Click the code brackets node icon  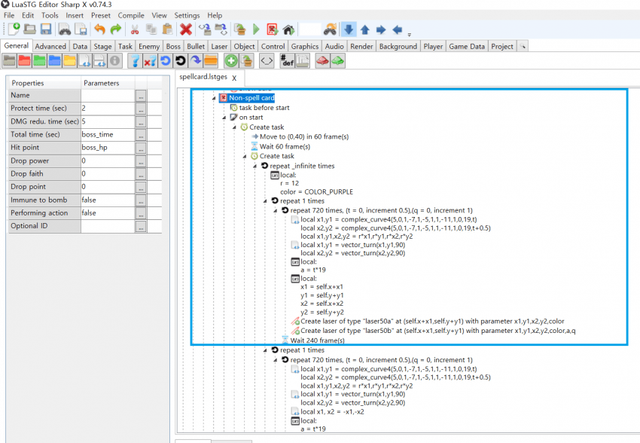click(x=266, y=62)
